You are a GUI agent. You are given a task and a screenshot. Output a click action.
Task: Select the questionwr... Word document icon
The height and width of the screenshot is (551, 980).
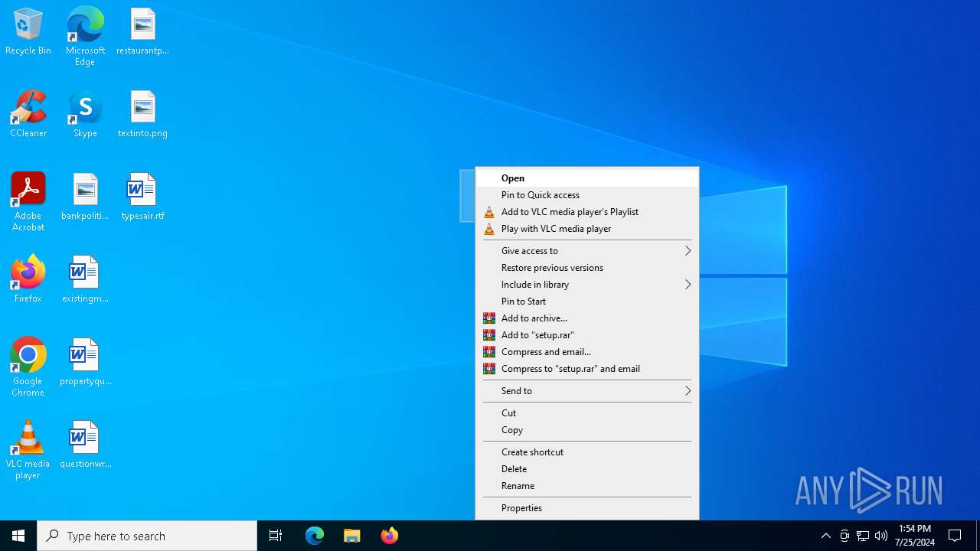pos(85,445)
